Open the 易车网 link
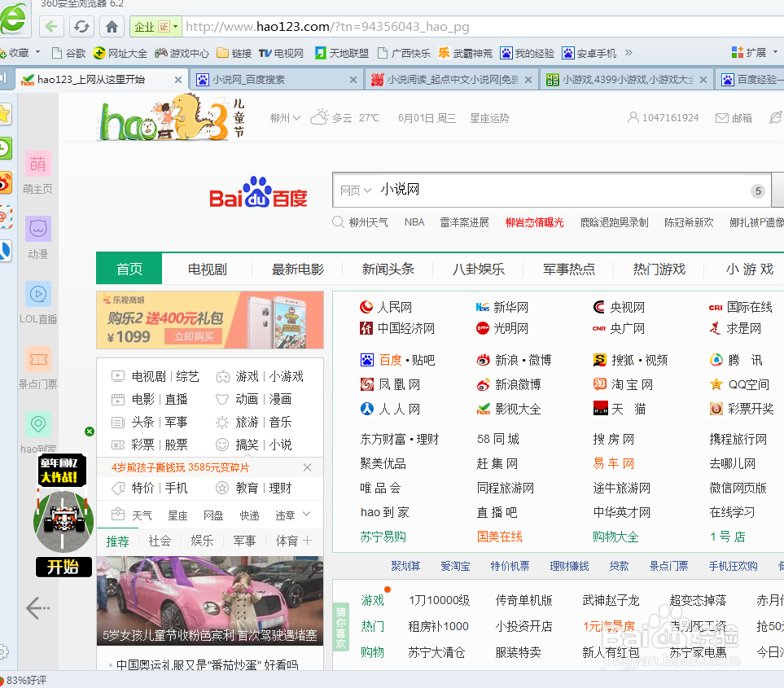The image size is (784, 688). (x=614, y=463)
